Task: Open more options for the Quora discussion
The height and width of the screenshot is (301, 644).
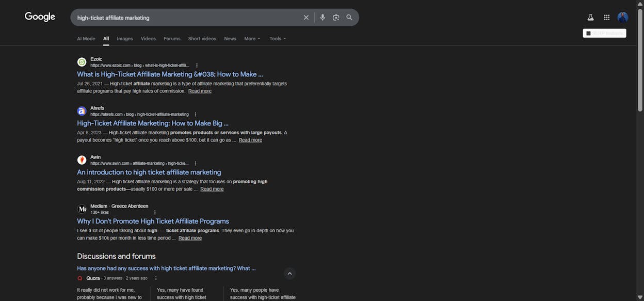Action: click(156, 278)
